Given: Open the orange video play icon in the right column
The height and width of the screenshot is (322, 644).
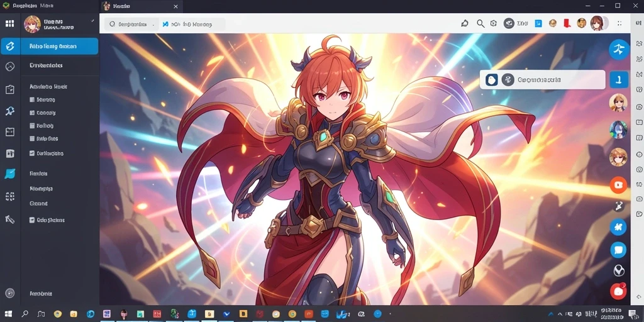Looking at the screenshot, I should [618, 185].
